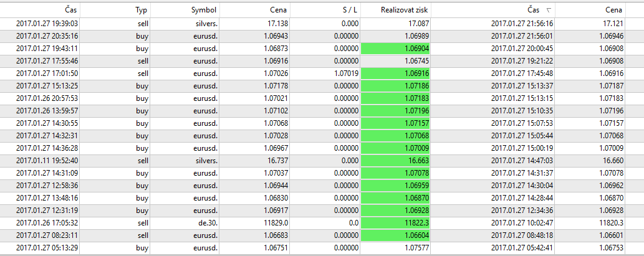The height and width of the screenshot is (256, 644).
Task: Sort by the Typ column header
Action: click(142, 10)
